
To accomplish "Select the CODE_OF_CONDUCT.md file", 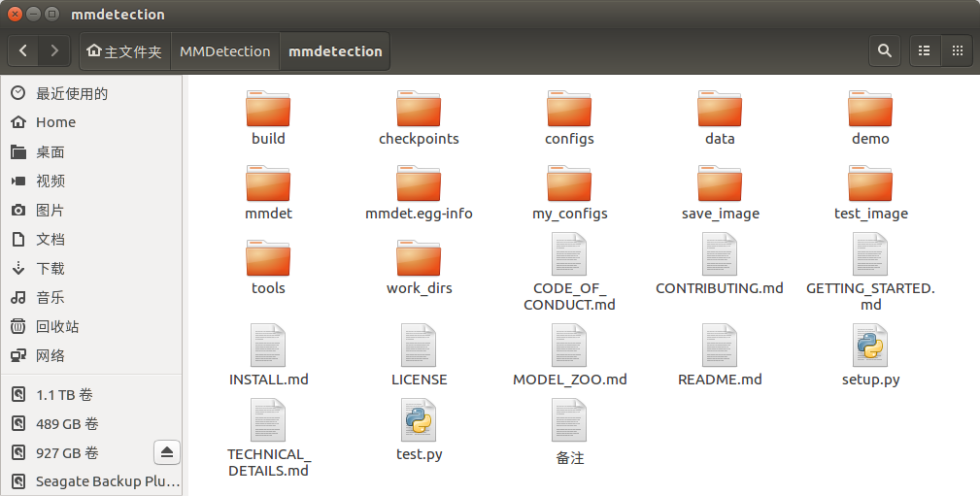I will pos(569,272).
